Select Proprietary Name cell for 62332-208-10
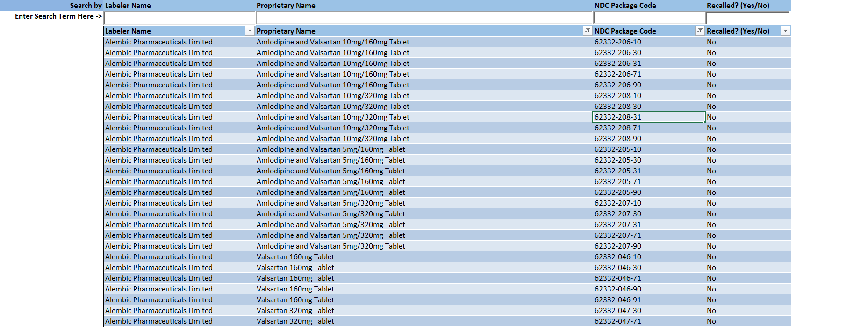868x327 pixels. (424, 96)
